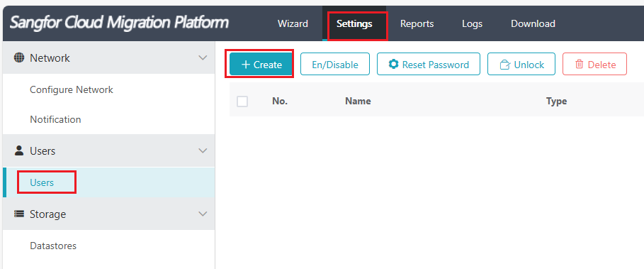Open the Reports tab

[417, 23]
